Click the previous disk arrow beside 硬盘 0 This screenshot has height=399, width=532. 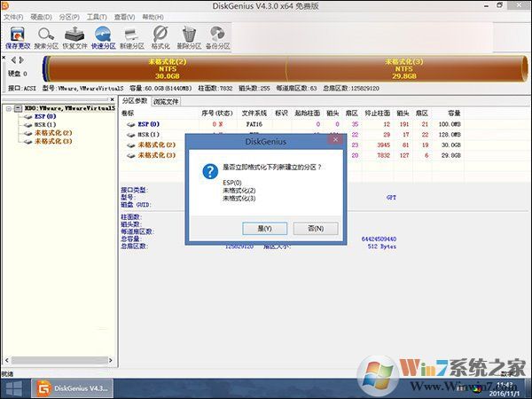[9, 59]
